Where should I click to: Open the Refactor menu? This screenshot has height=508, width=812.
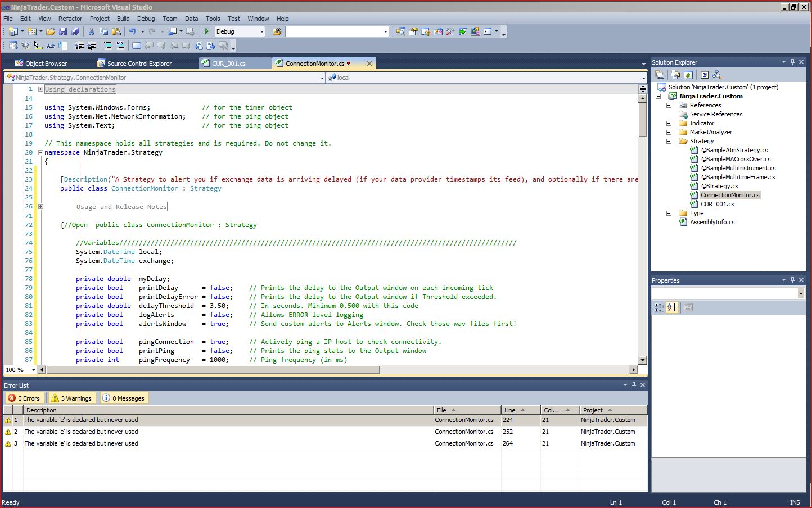tap(70, 19)
